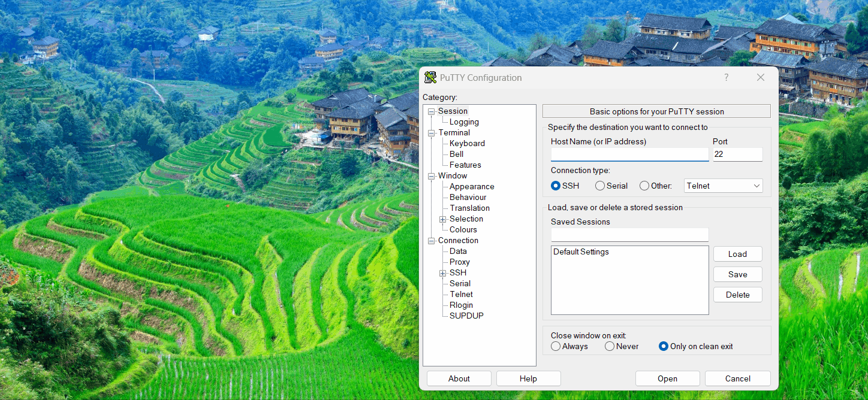
Task: Choose the Serial connection type
Action: pyautogui.click(x=600, y=186)
